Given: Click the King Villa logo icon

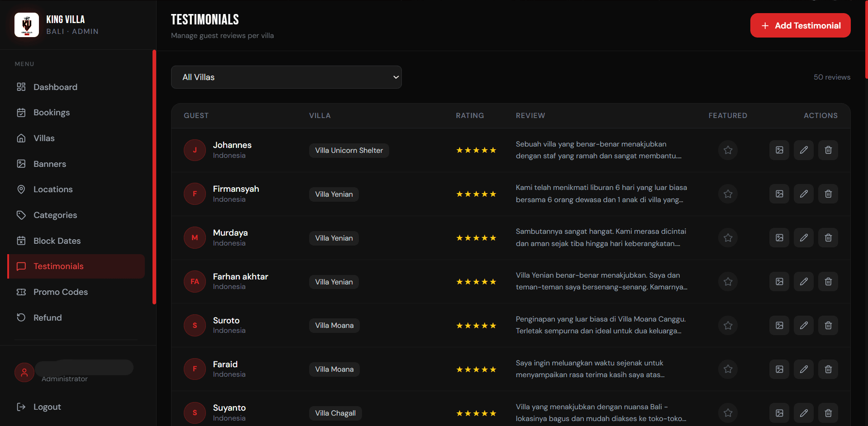Looking at the screenshot, I should tap(27, 25).
